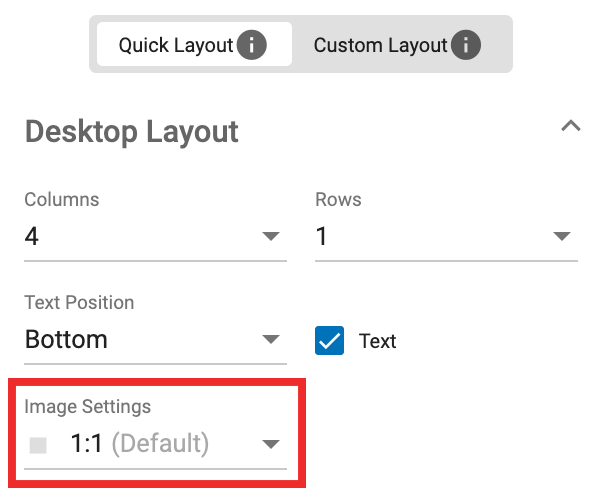Open the Columns dropdown arrow
This screenshot has height=498, width=602.
click(x=271, y=237)
